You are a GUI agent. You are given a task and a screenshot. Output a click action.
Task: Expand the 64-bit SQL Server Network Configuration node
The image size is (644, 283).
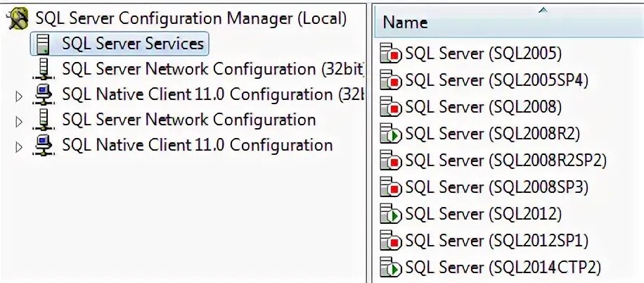(18, 122)
